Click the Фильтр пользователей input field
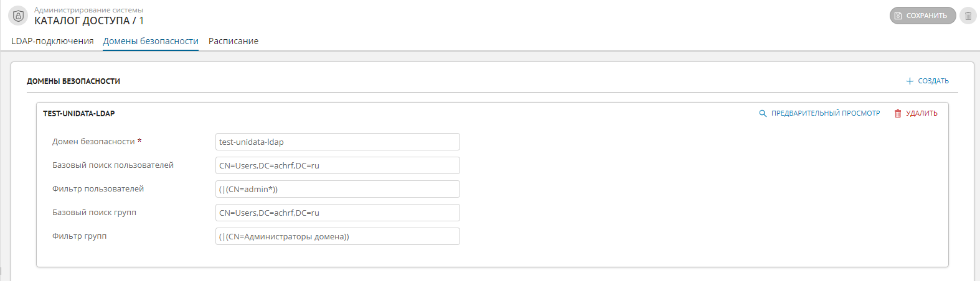The height and width of the screenshot is (281, 980). click(337, 189)
